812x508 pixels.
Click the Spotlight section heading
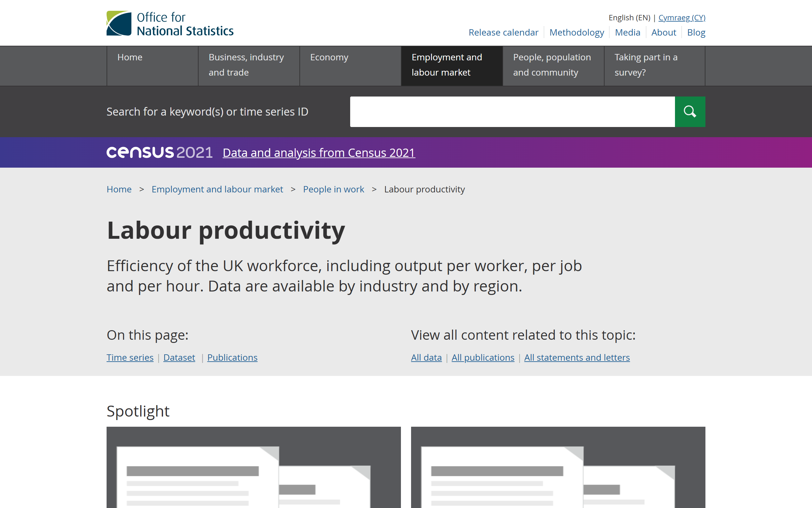point(138,411)
